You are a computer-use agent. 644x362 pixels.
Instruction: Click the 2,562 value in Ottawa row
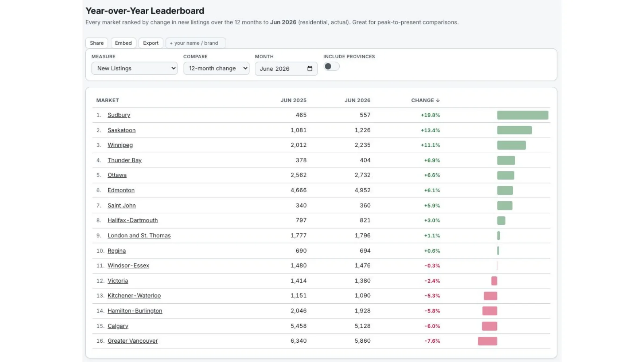299,175
